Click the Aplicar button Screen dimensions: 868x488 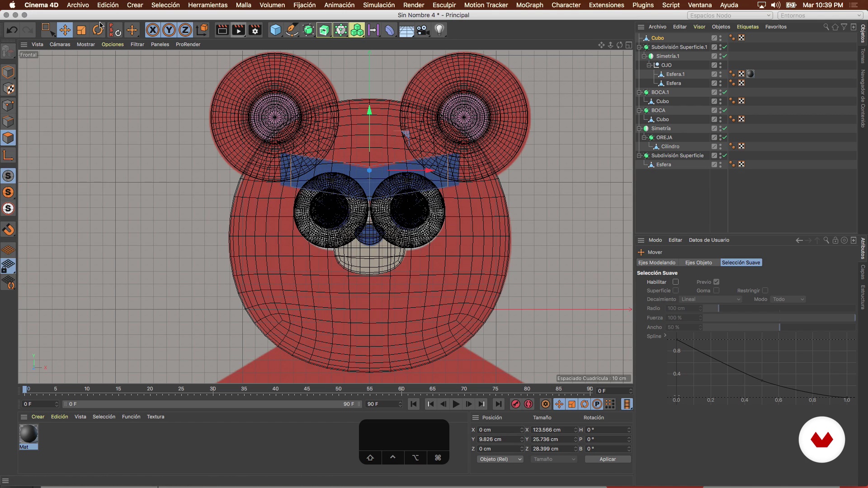pos(608,459)
